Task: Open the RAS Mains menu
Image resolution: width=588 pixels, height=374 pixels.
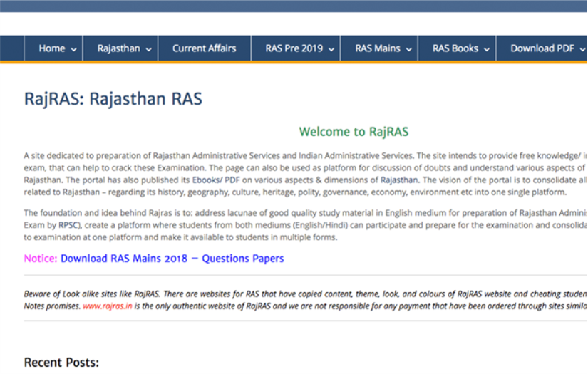Action: (379, 48)
